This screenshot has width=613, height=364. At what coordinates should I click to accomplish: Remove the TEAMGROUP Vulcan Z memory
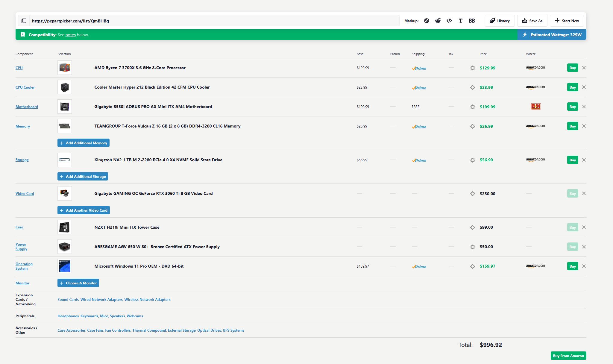coord(584,126)
